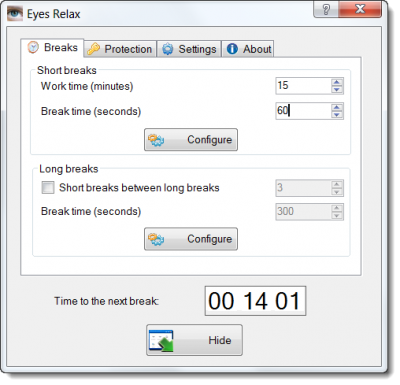Click the Work time minutes input field
Image resolution: width=400 pixels, height=385 pixels.
[303, 86]
